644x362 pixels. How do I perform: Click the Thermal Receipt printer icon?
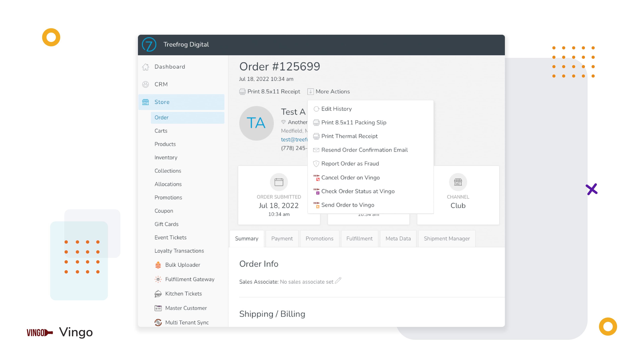(x=316, y=136)
